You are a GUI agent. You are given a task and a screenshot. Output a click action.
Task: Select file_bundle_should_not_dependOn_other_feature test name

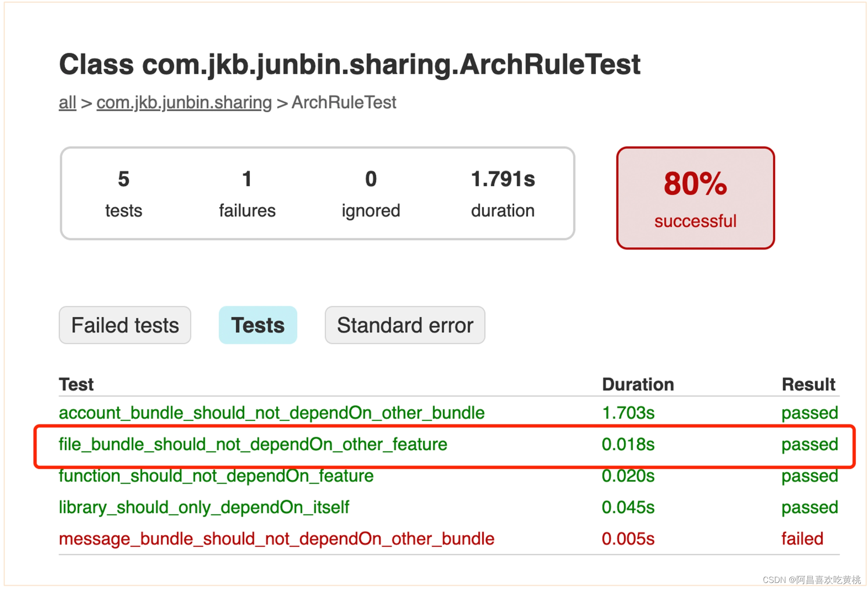[253, 444]
